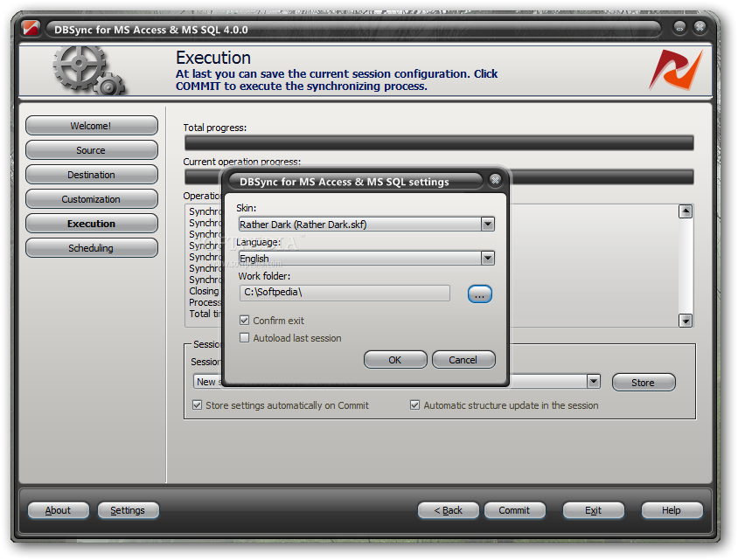Click the Store session button
This screenshot has height=560, width=738.
(644, 383)
